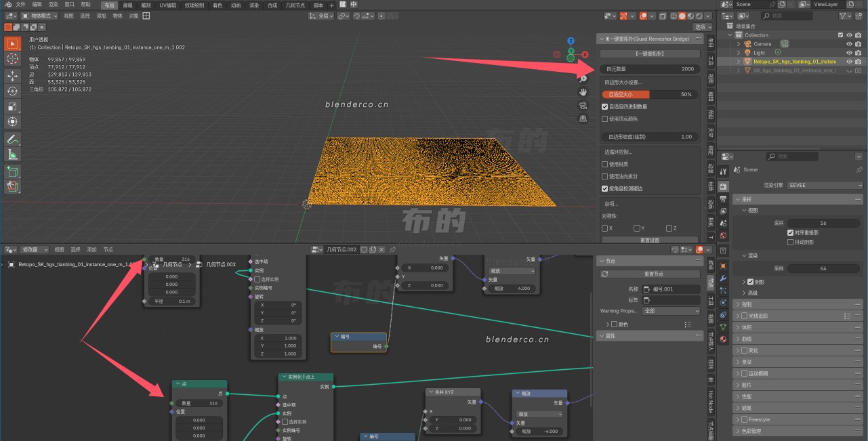The height and width of the screenshot is (441, 868).
Task: Open the Scene properties tab
Action: coord(723,223)
